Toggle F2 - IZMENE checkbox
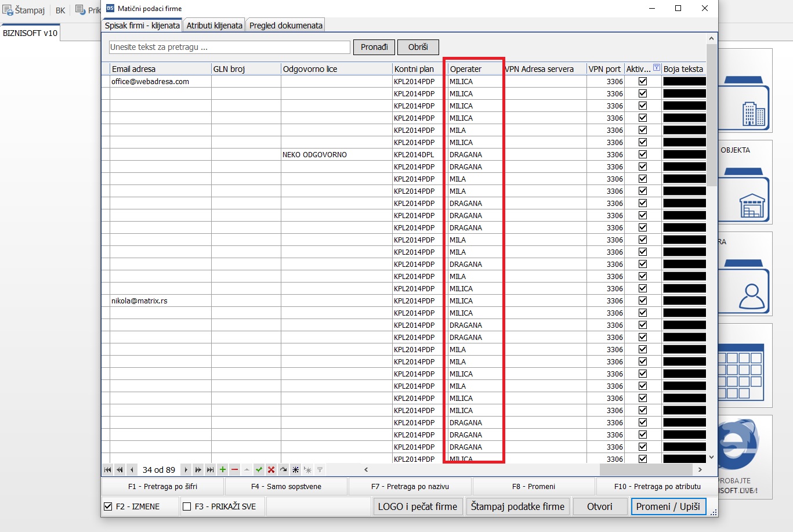793x532 pixels. pos(108,506)
